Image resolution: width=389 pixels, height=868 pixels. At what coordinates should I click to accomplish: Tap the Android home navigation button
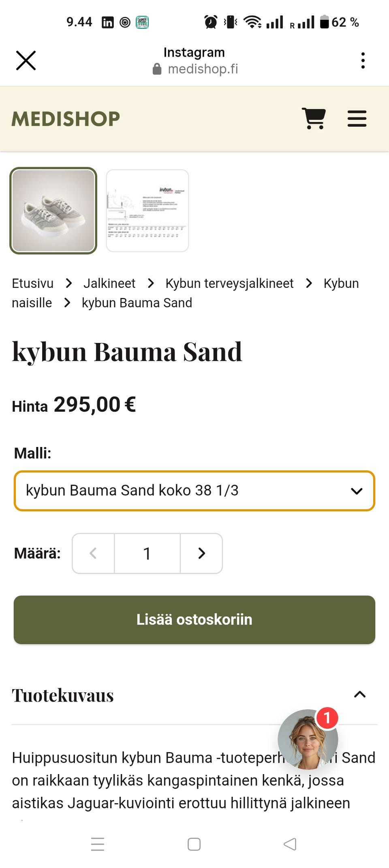(194, 844)
